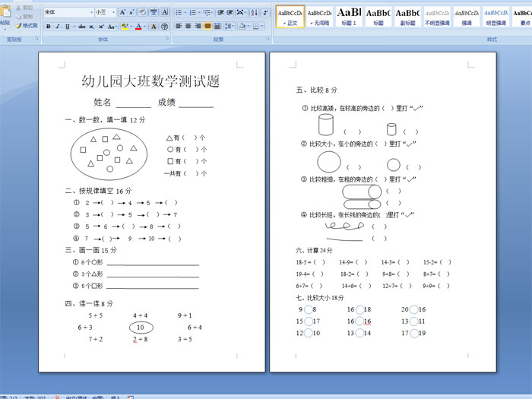Screen dimensions: 532x399
Task: Open the font color dropdown arrow
Action: pyautogui.click(x=145, y=26)
